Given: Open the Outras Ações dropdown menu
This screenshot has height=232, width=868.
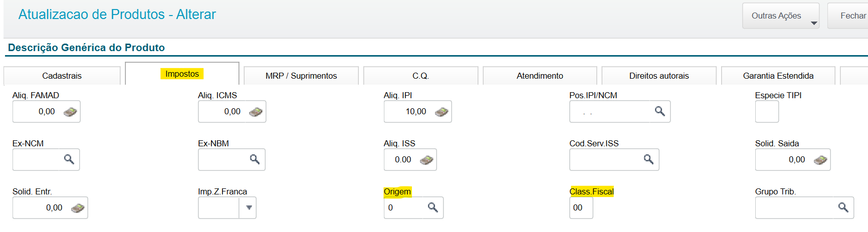Looking at the screenshot, I should 781,16.
